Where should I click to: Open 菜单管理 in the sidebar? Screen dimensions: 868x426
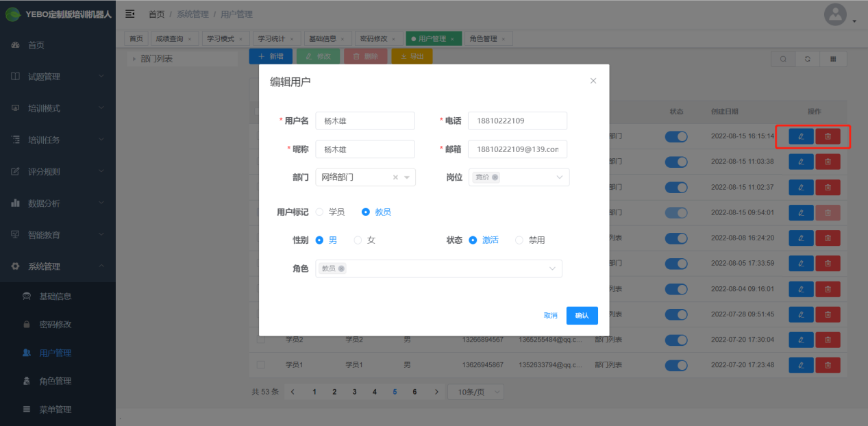58,410
